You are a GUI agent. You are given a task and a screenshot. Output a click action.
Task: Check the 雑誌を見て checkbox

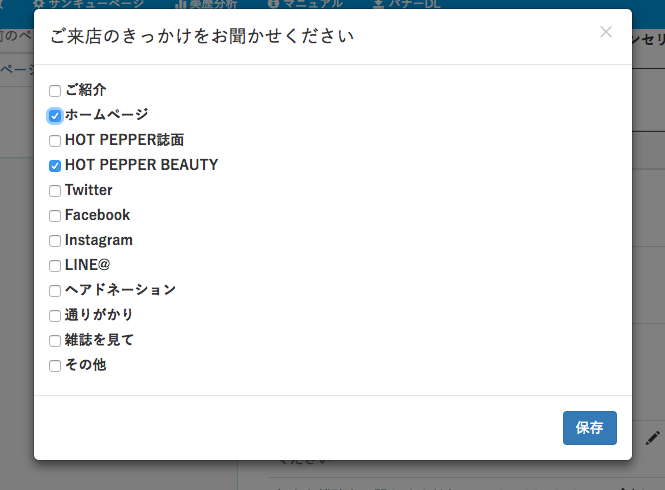[55, 341]
